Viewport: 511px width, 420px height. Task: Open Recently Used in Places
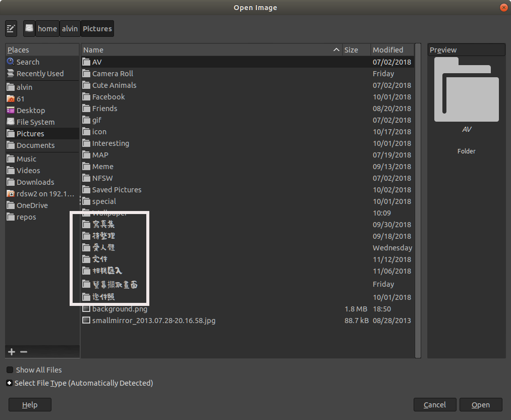pyautogui.click(x=40, y=74)
